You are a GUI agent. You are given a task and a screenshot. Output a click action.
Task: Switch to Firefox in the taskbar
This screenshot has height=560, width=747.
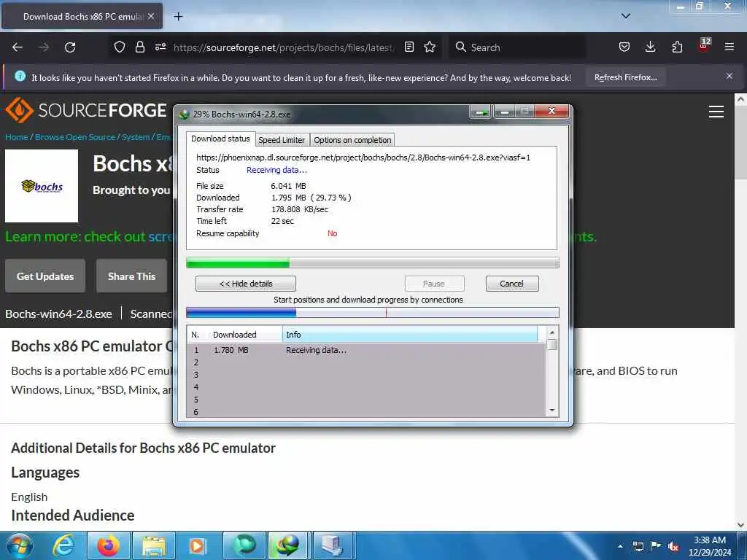point(109,545)
